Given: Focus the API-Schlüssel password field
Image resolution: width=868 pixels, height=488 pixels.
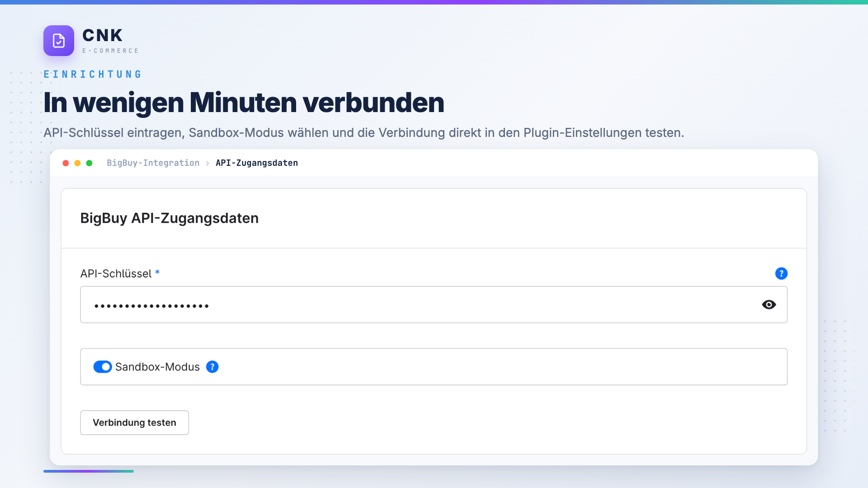Looking at the screenshot, I should (x=434, y=305).
